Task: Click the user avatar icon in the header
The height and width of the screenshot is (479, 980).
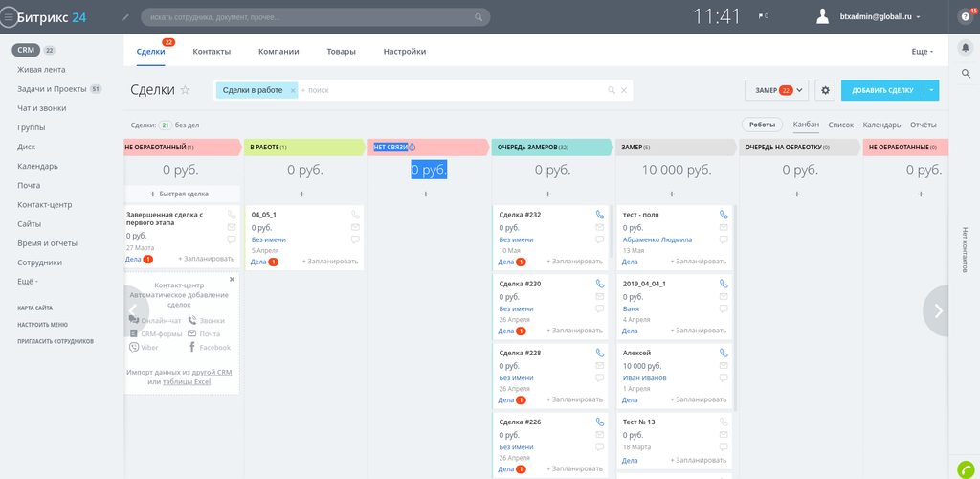Action: click(822, 17)
